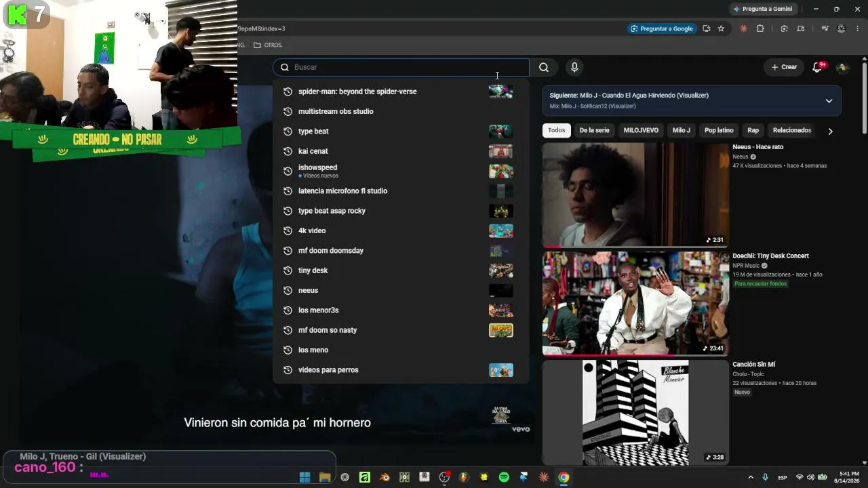Open the 'Canción Sin Mí' thumbnail

coord(635,412)
